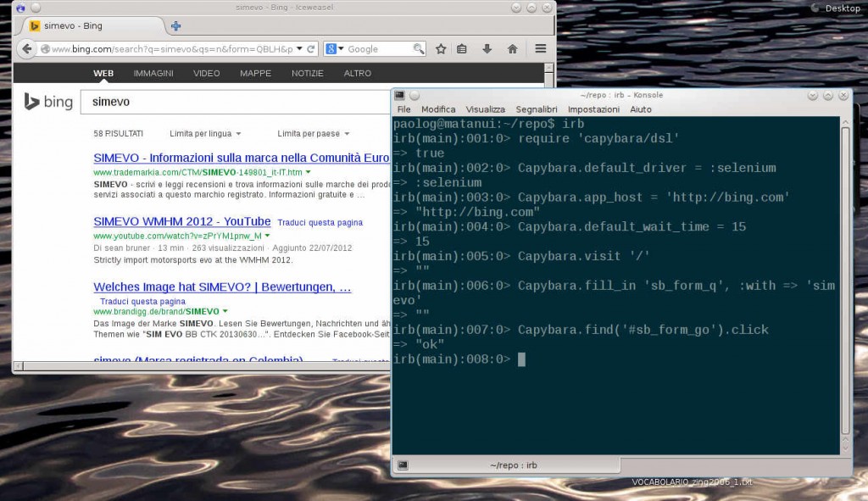Reload the Bing page

311,49
